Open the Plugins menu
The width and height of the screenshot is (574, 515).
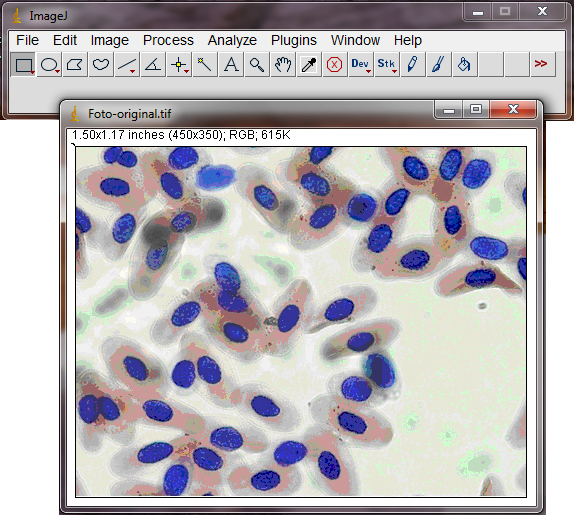[x=294, y=40]
